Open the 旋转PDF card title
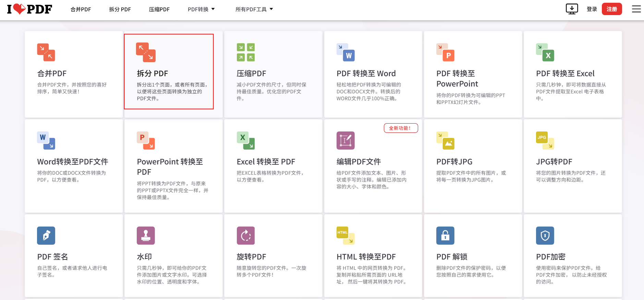 coord(251,257)
